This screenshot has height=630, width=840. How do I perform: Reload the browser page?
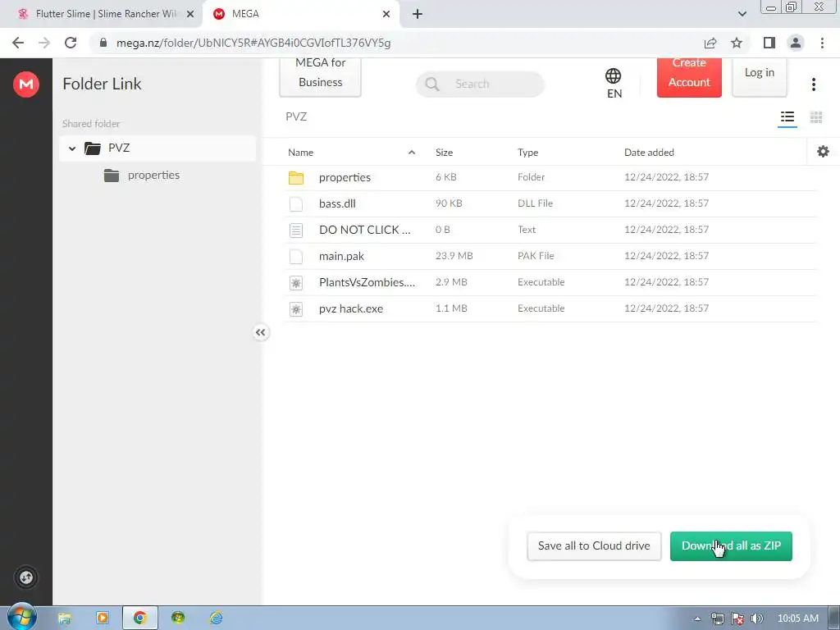pos(71,43)
